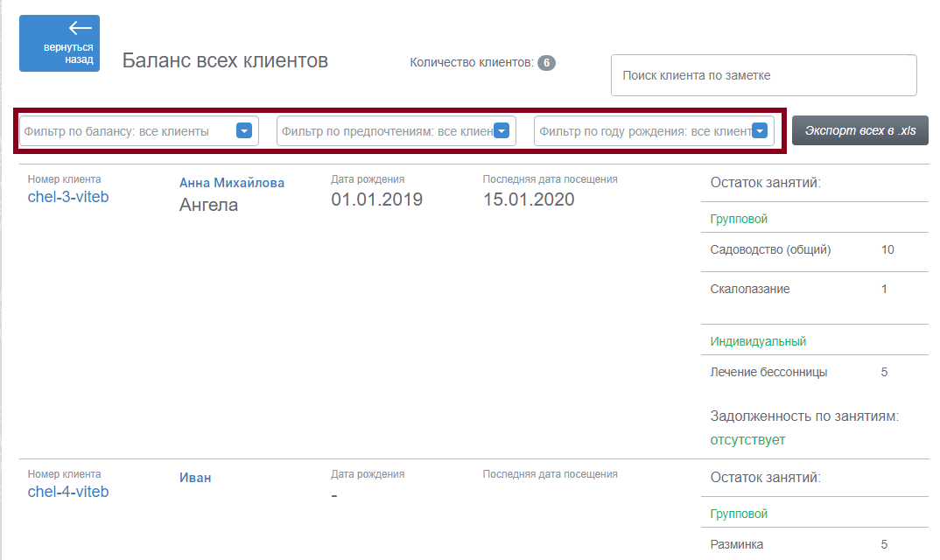Open the balance filter dropdown arrow
Image resolution: width=940 pixels, height=560 pixels.
[244, 130]
